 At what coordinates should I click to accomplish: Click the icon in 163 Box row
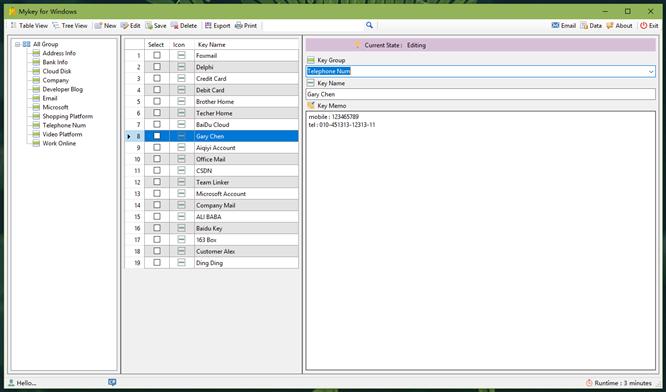tap(181, 240)
